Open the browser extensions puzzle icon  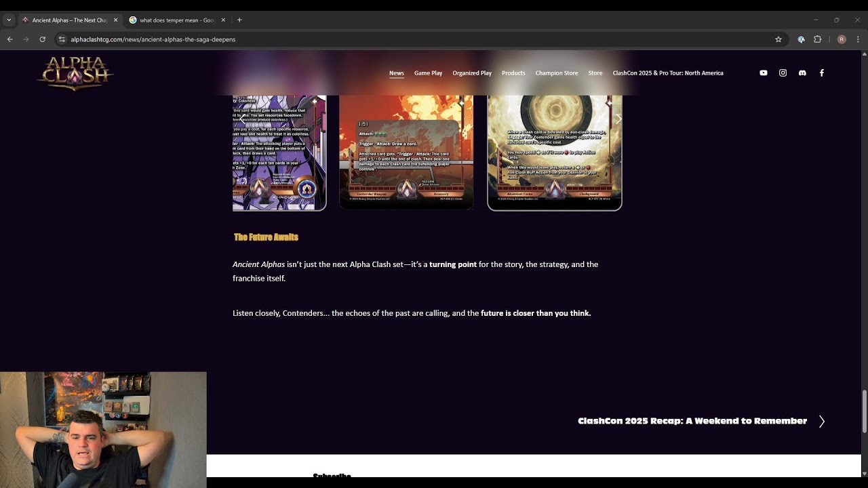pos(817,39)
